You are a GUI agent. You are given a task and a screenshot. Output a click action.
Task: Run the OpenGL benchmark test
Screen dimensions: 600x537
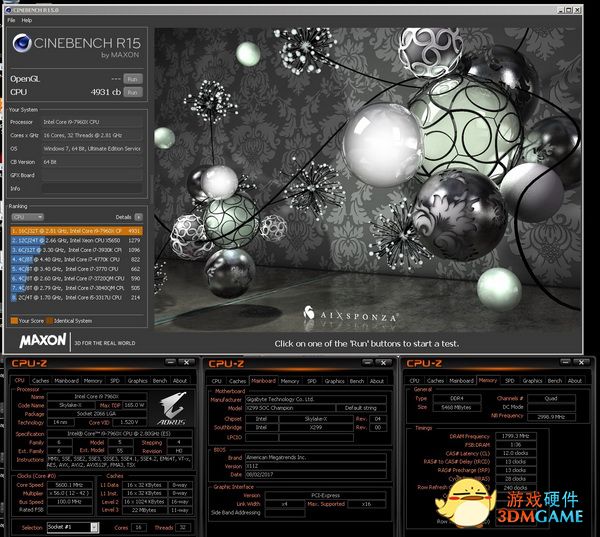click(x=133, y=79)
